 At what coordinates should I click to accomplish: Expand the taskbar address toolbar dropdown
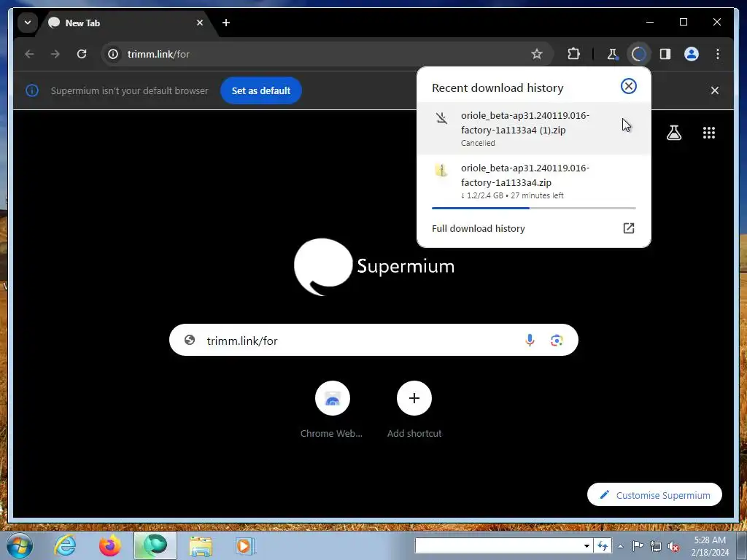pyautogui.click(x=587, y=546)
